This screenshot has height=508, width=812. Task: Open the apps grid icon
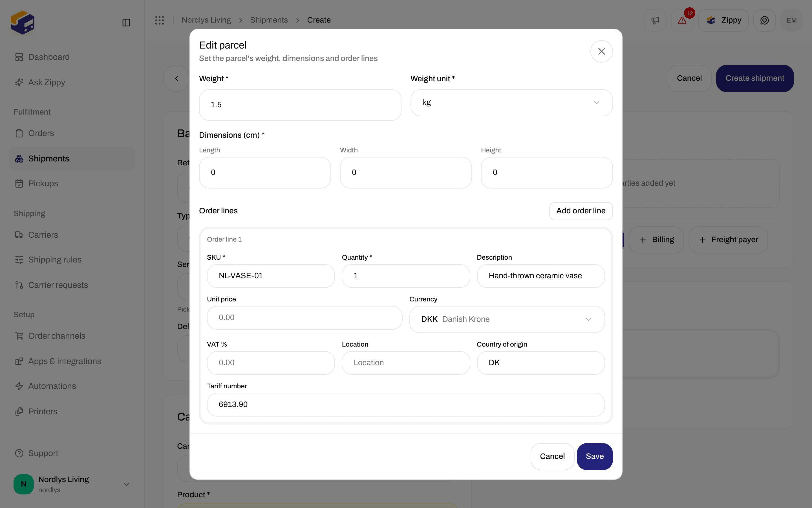[159, 20]
